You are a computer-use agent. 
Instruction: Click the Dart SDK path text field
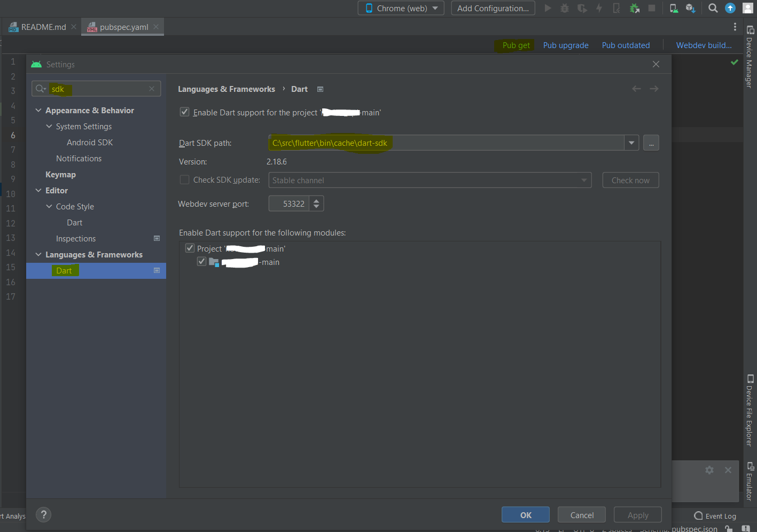[x=446, y=143]
